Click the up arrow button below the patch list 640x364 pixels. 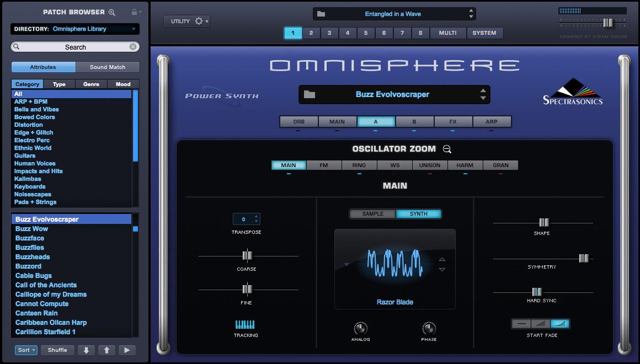[106, 350]
